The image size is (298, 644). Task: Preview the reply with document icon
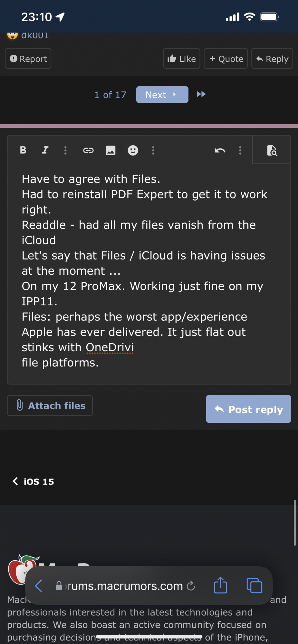(272, 150)
